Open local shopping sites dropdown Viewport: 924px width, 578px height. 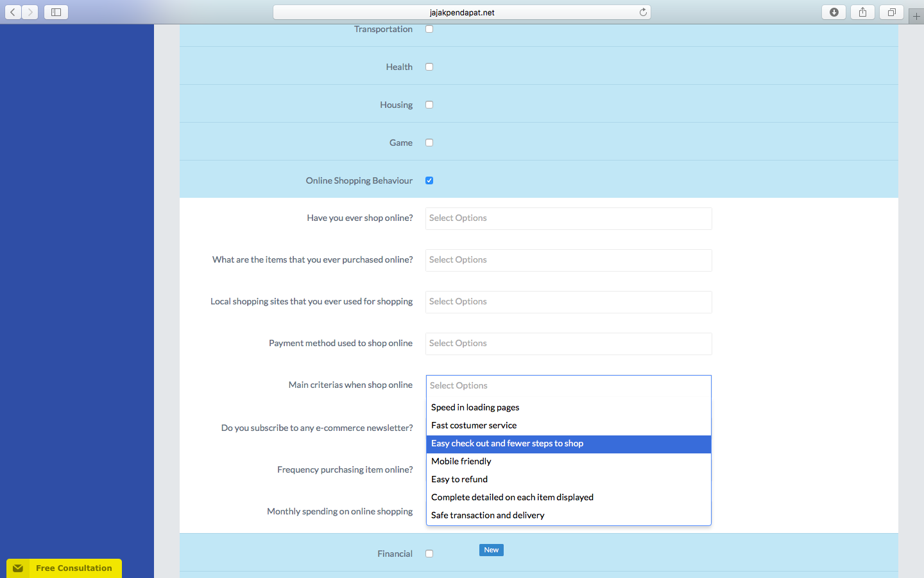pos(569,302)
